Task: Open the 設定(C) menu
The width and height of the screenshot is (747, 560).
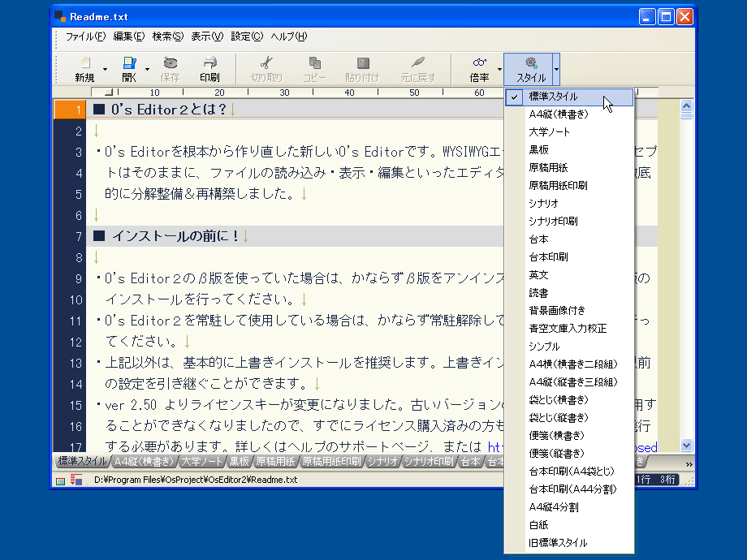Action: (x=247, y=37)
